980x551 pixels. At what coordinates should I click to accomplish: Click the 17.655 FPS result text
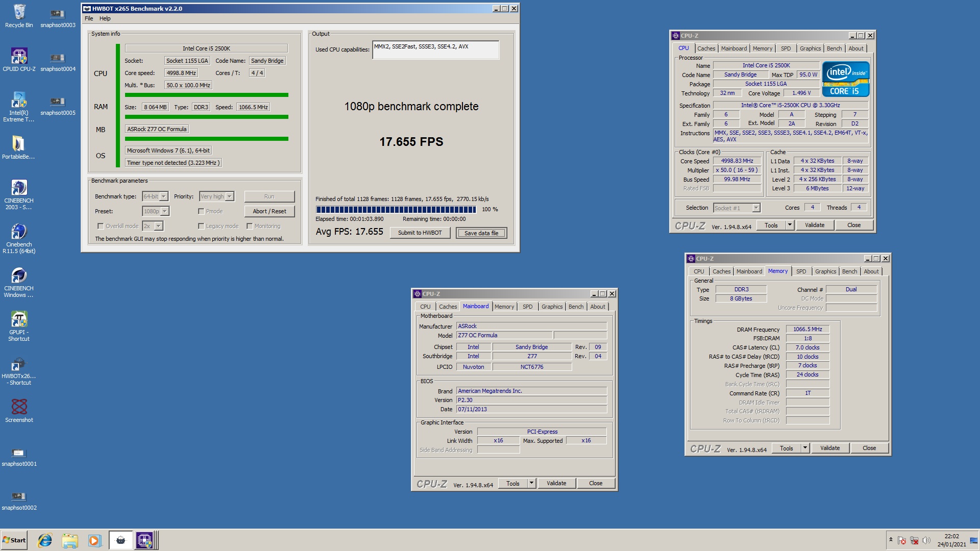click(x=411, y=142)
